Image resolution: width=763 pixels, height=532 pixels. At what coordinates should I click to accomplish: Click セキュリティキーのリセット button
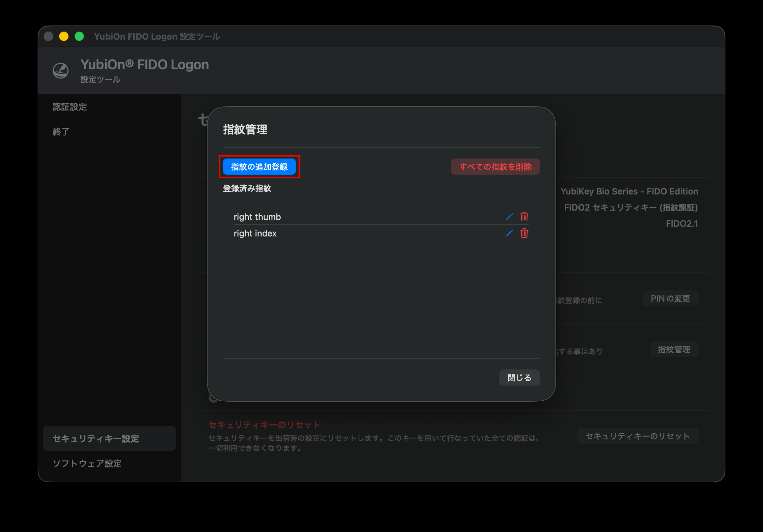click(638, 436)
